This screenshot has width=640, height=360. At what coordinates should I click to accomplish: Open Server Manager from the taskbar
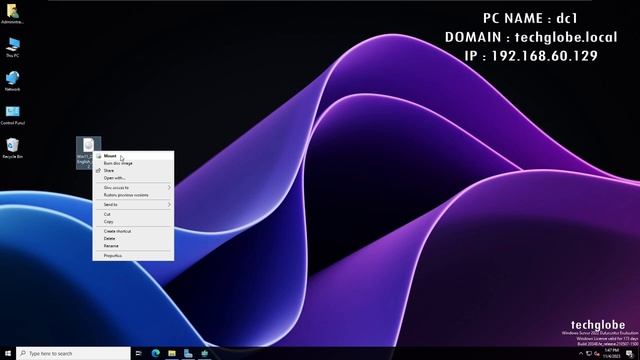pyautogui.click(x=188, y=353)
